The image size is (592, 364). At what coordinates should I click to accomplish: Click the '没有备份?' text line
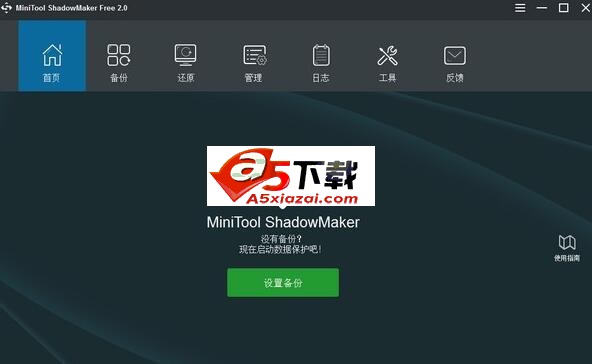point(281,239)
